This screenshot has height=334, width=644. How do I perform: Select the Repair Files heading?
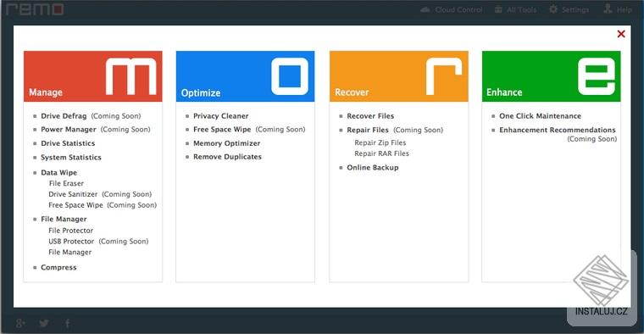pyautogui.click(x=368, y=131)
